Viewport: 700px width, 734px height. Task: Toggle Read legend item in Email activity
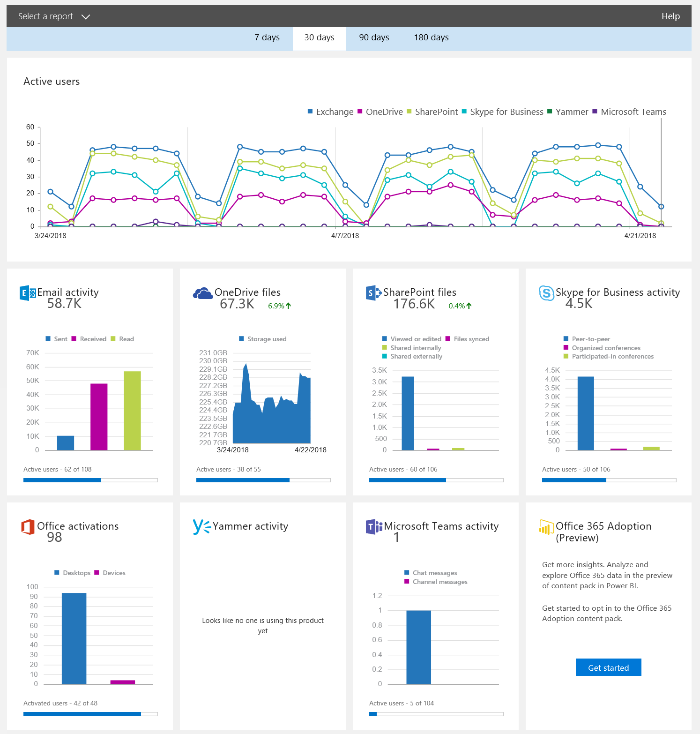click(x=122, y=339)
